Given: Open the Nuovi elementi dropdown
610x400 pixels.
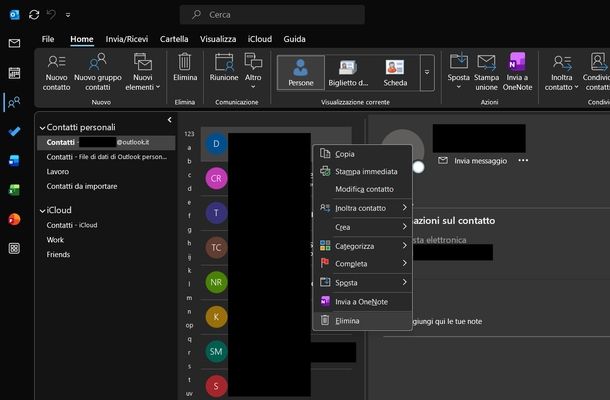Looking at the screenshot, I should 142,72.
